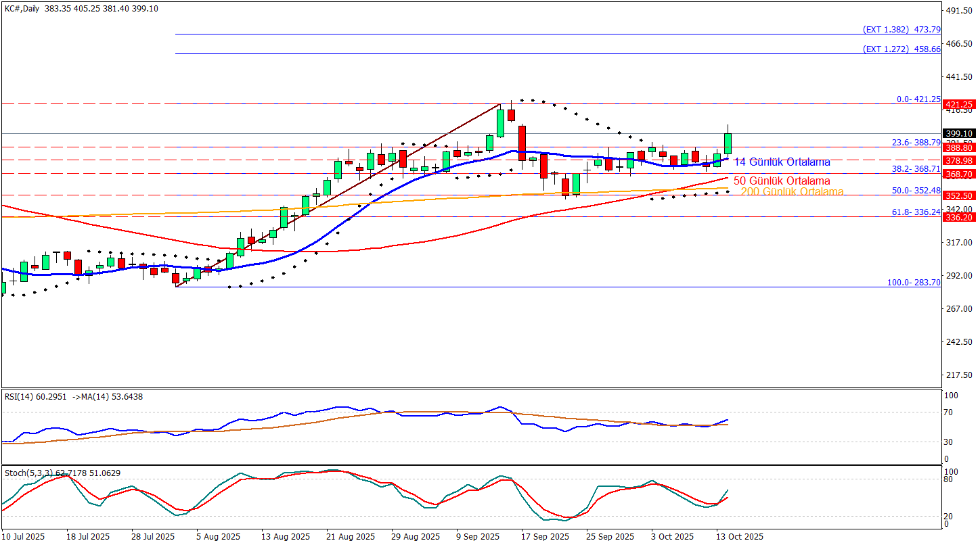Click the 100.0- 283.70 Fibonacci label

click(x=914, y=282)
